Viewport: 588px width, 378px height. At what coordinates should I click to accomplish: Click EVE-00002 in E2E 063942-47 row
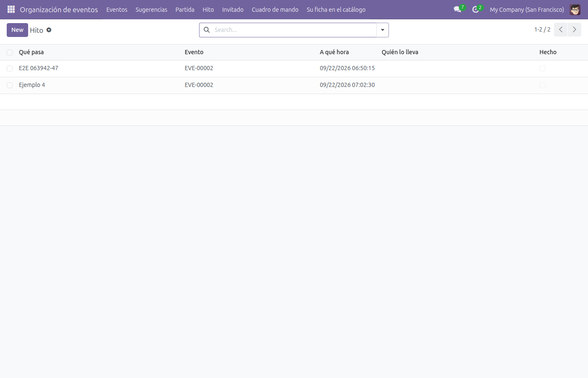199,68
